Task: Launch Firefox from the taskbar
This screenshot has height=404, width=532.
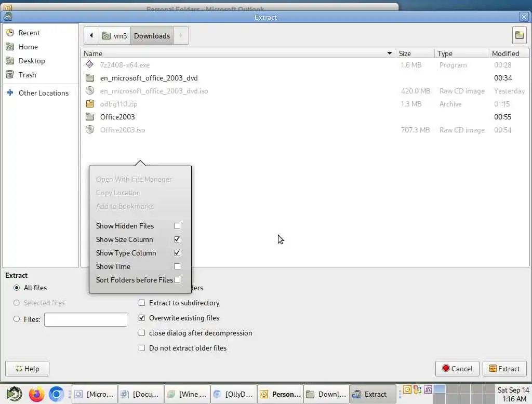Action: [x=36, y=394]
